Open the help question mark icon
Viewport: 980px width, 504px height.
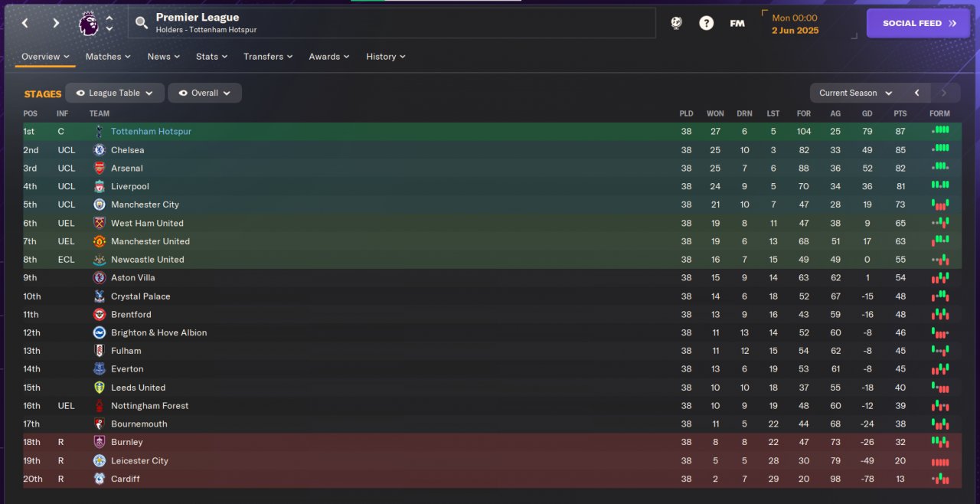click(x=706, y=23)
